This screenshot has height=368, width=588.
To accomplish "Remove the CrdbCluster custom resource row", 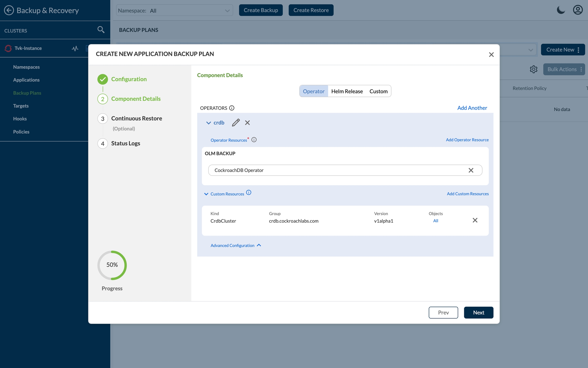I will click(475, 220).
